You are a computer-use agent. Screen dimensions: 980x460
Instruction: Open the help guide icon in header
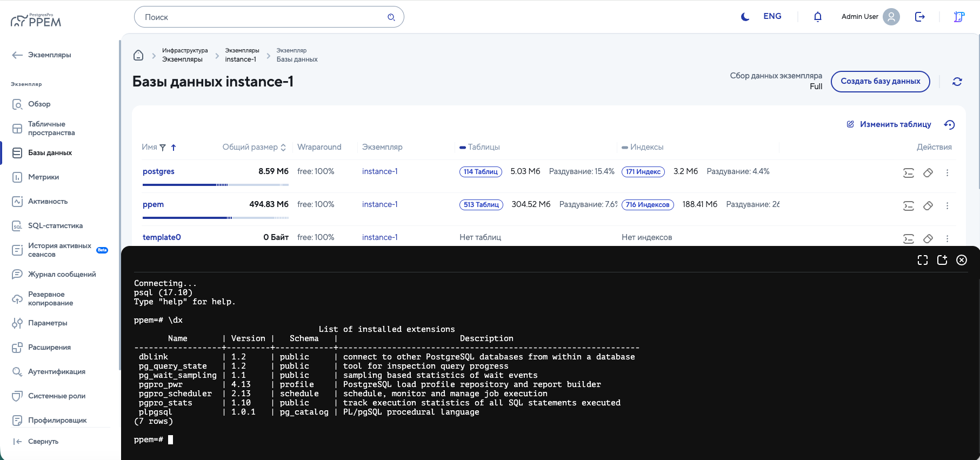coord(959,17)
